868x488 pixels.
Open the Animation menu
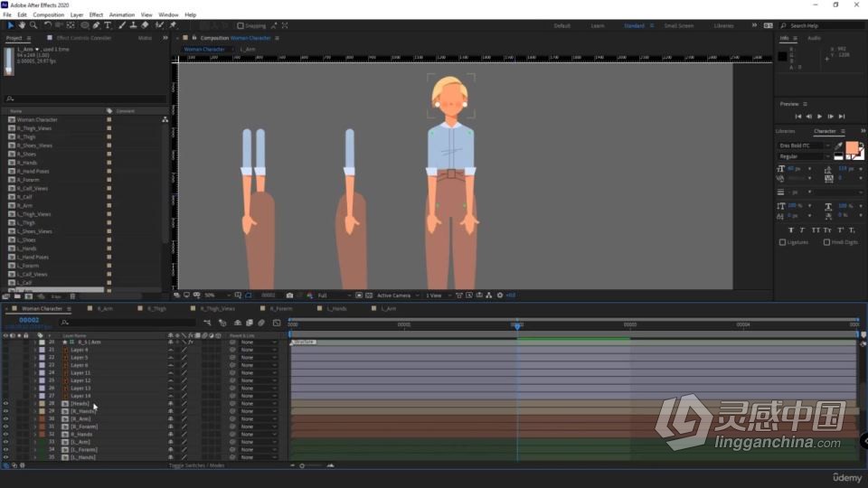tap(122, 15)
